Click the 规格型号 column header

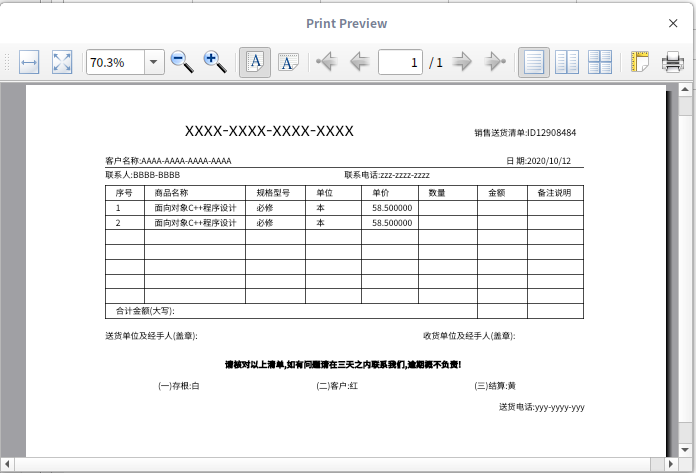[x=273, y=193]
